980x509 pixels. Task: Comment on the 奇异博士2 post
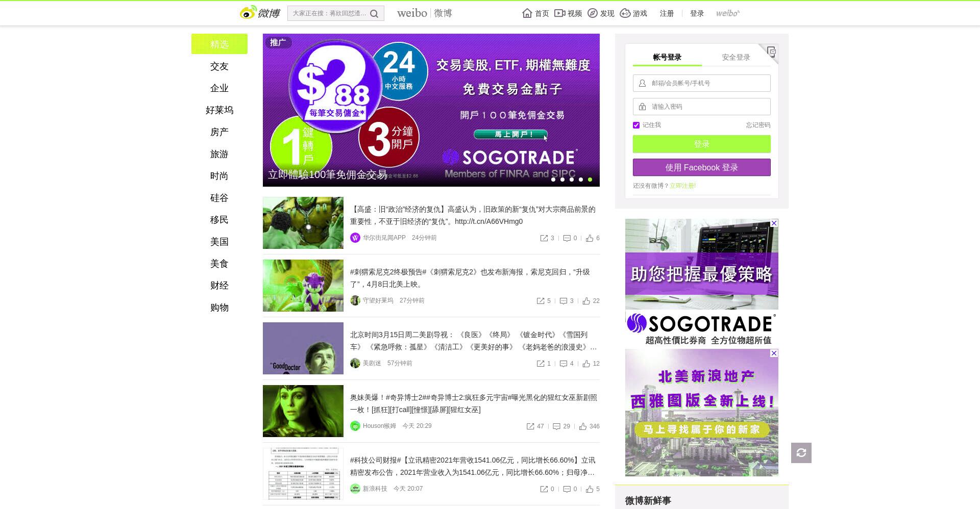click(x=557, y=426)
